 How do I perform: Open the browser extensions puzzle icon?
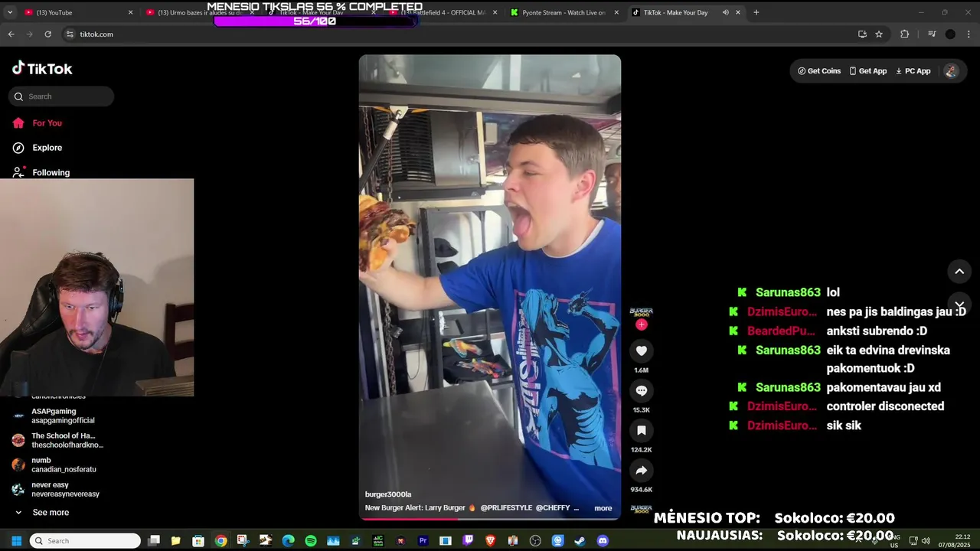point(905,34)
